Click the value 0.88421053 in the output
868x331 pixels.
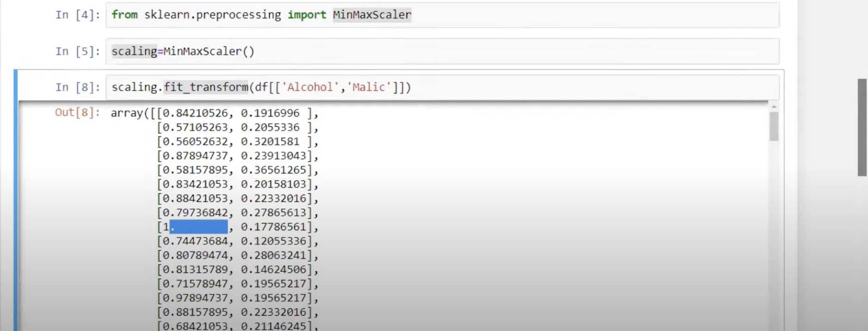(195, 199)
